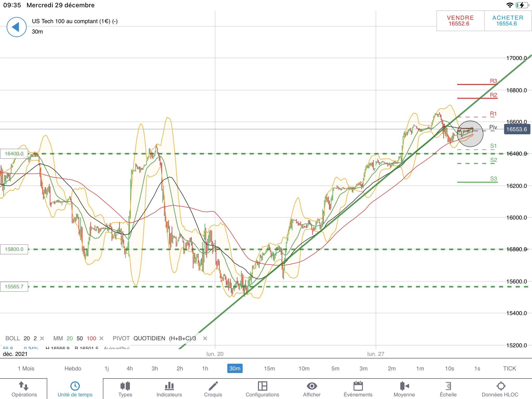The height and width of the screenshot is (399, 532).
Task: Open the Opérations panel
Action: (x=24, y=389)
